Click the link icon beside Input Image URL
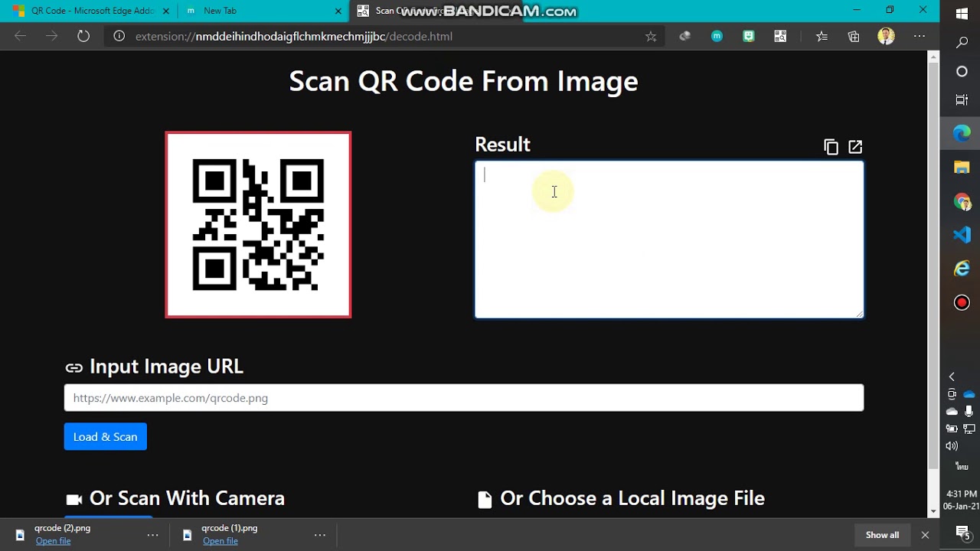This screenshot has width=980, height=551. tap(73, 368)
